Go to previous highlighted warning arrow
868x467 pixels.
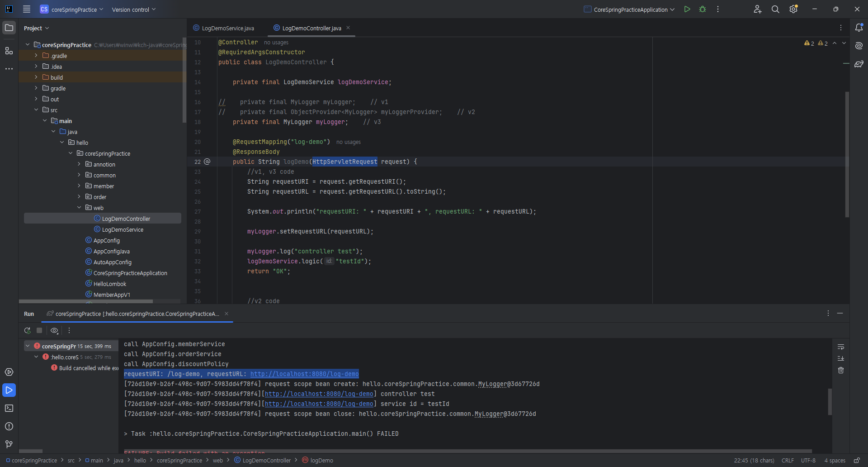tap(835, 43)
